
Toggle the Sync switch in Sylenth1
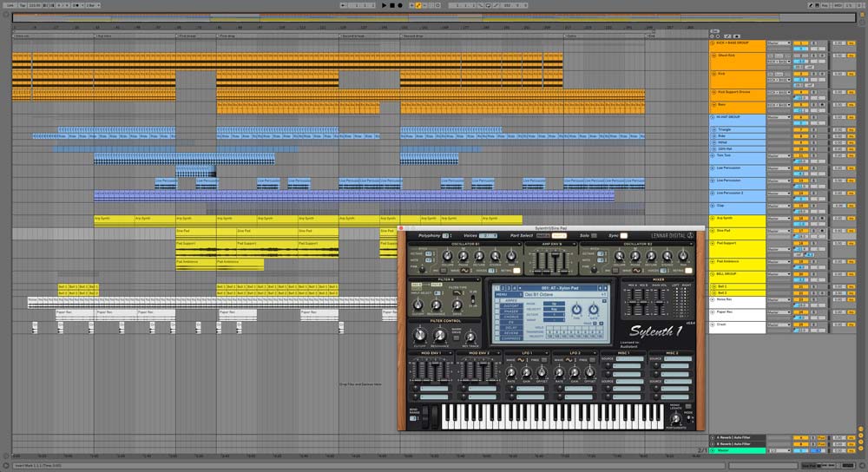pyautogui.click(x=623, y=236)
